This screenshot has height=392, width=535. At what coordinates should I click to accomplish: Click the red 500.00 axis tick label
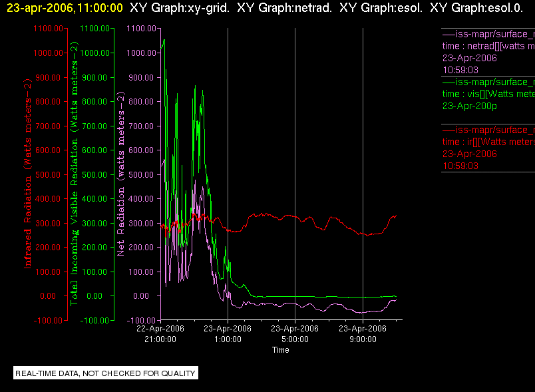[48, 174]
